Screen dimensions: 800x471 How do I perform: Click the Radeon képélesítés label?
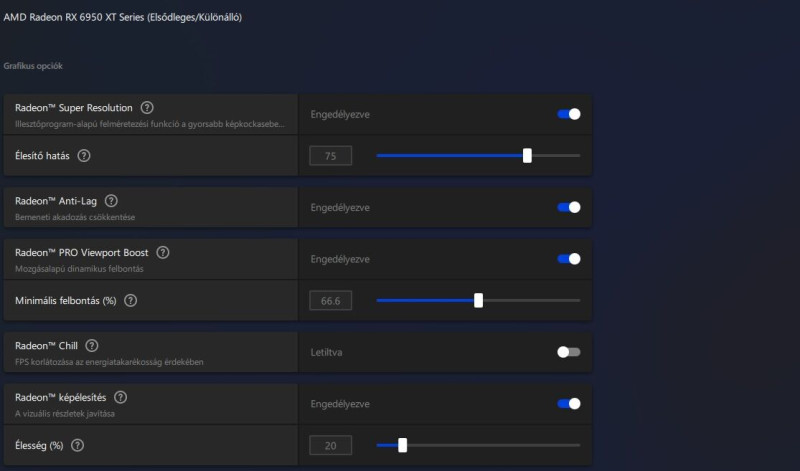click(61, 398)
